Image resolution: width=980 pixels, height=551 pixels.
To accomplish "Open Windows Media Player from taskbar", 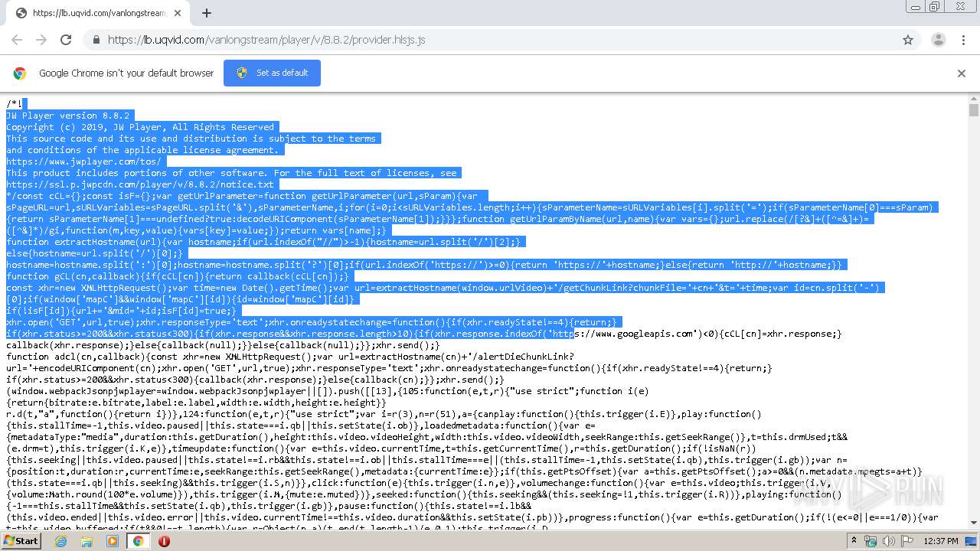I will (x=113, y=541).
